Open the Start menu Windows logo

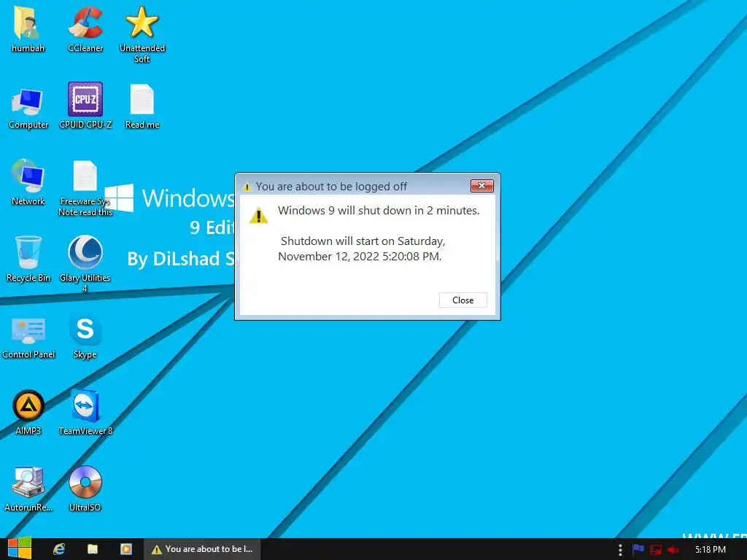[20, 548]
